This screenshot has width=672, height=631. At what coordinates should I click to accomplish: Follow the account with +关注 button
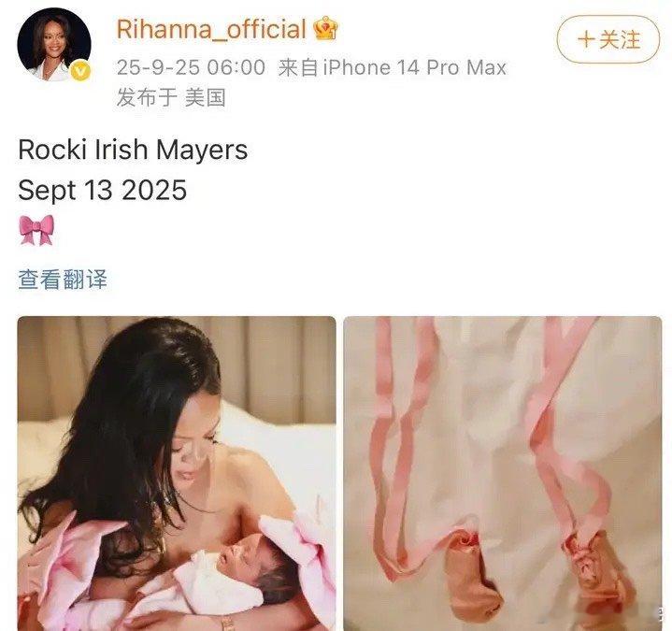point(608,40)
